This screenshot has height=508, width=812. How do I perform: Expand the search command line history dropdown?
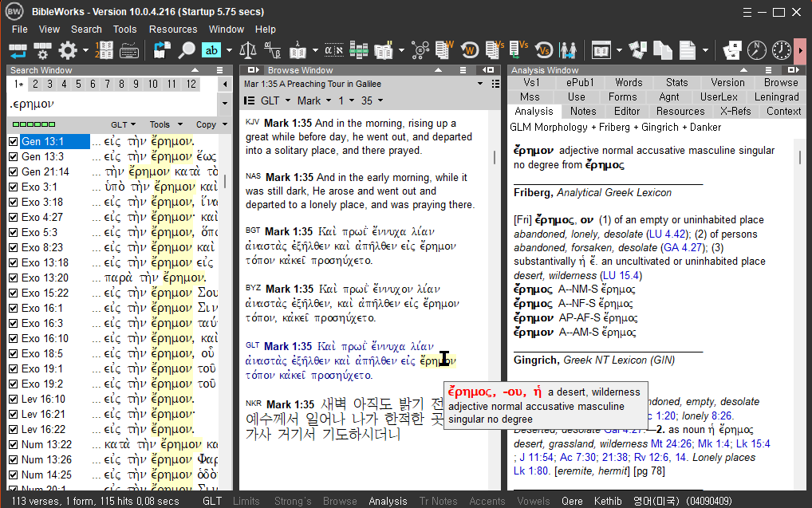[225, 103]
